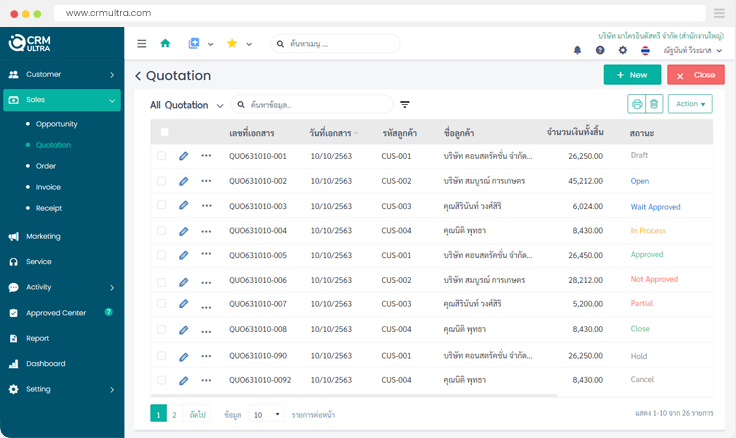Check the box for QUO631010-008
Screen dimensions: 736x438
[161, 330]
